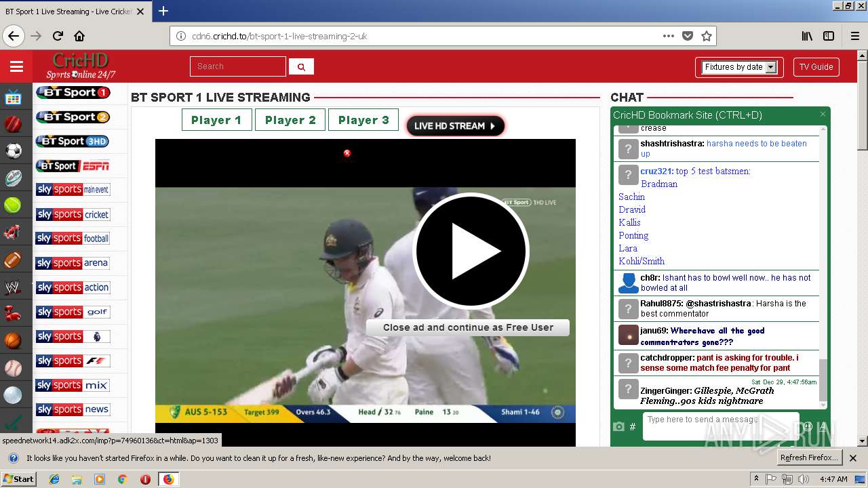Close the CricHD bookmark chat banner

click(x=823, y=115)
